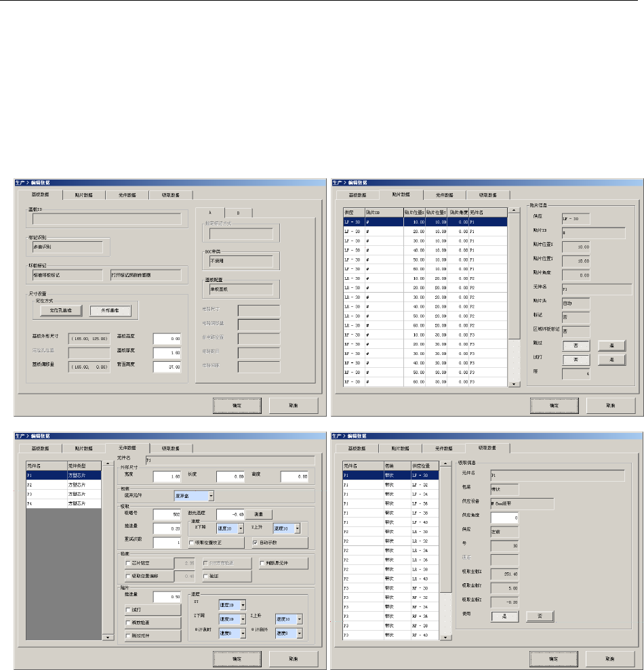Screen dimensions: 644x670
Task: Click the 测量 button next to laser height
Action: tap(259, 514)
